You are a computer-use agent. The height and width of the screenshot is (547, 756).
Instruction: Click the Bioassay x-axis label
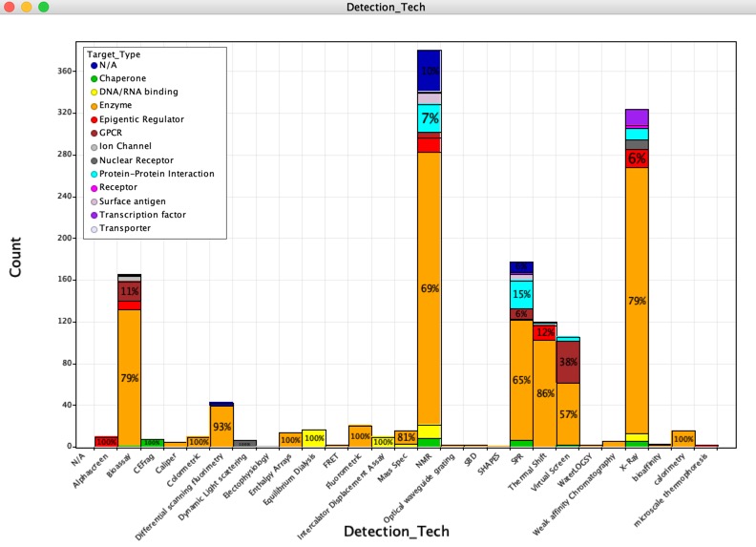coord(118,467)
